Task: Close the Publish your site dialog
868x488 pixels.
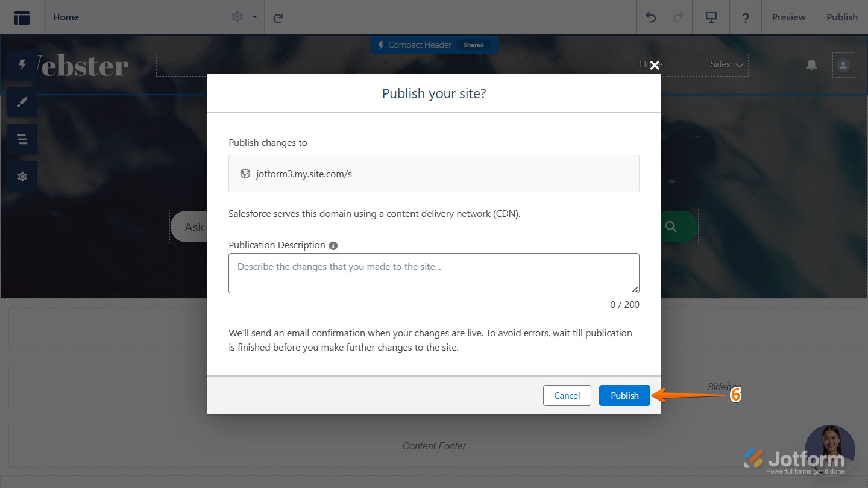Action: [655, 65]
